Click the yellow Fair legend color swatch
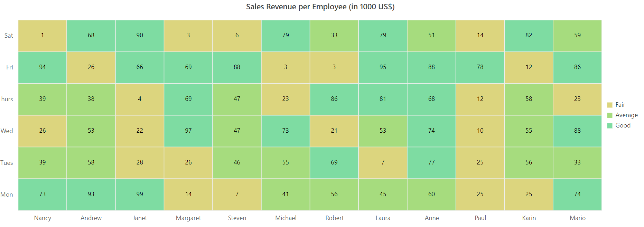Screen dimensions: 644x227 (x=610, y=105)
